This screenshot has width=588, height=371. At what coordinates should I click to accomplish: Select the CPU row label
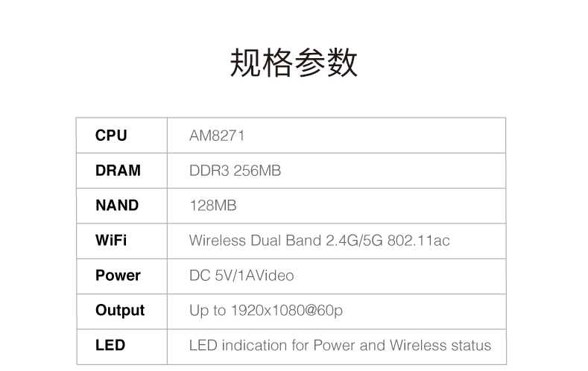pos(111,136)
